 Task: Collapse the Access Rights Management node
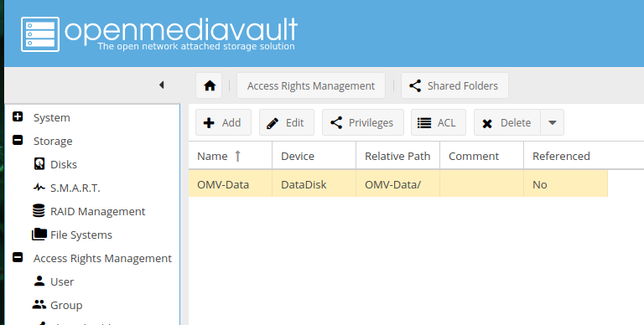(18, 258)
